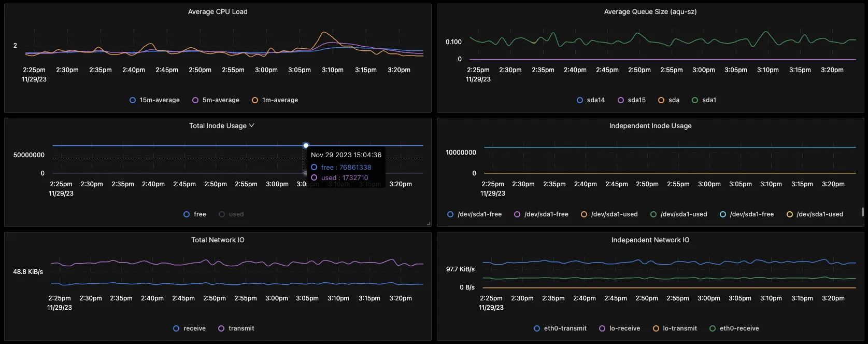Toggle the sda legend label

[674, 100]
